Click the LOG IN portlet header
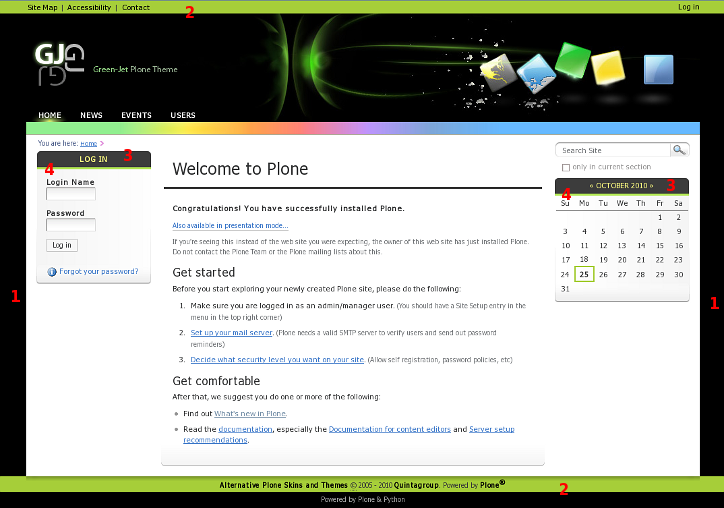 coord(94,159)
